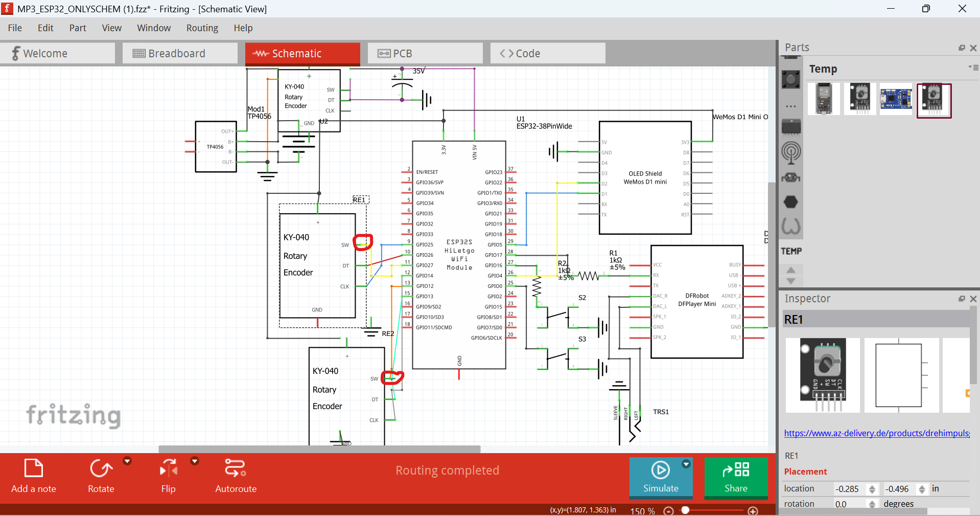Viewport: 980px width, 516px height.
Task: Open the Temp bin options menu icon
Action: coord(973,68)
